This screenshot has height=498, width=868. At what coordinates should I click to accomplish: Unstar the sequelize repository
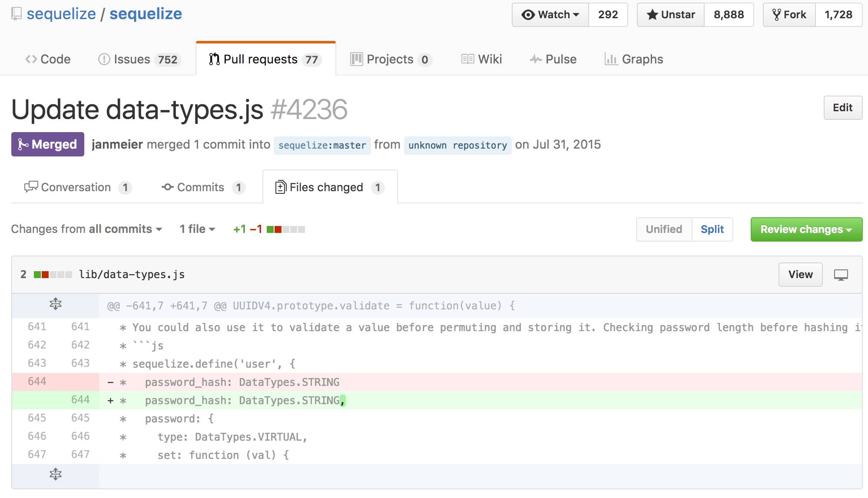point(671,15)
